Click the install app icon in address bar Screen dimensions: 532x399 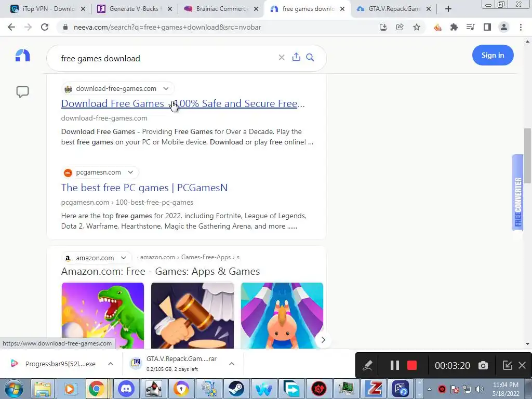[383, 27]
